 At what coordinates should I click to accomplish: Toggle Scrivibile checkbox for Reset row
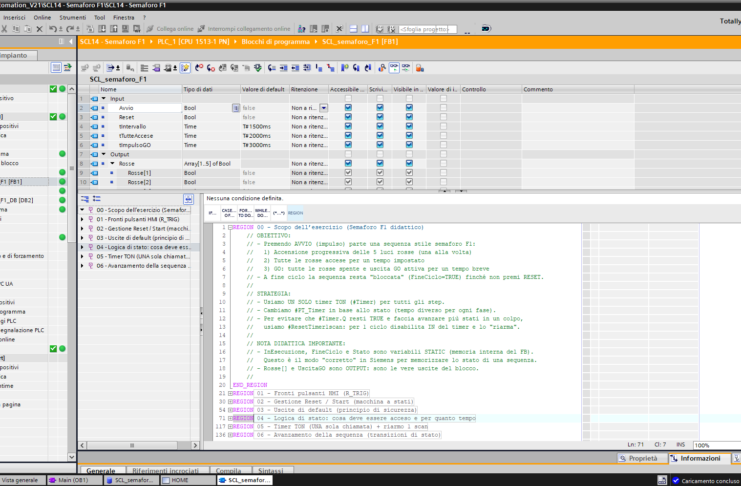click(379, 117)
